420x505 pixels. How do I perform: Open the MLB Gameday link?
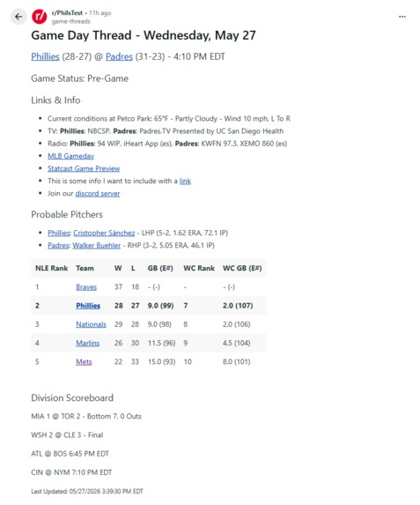coord(70,156)
